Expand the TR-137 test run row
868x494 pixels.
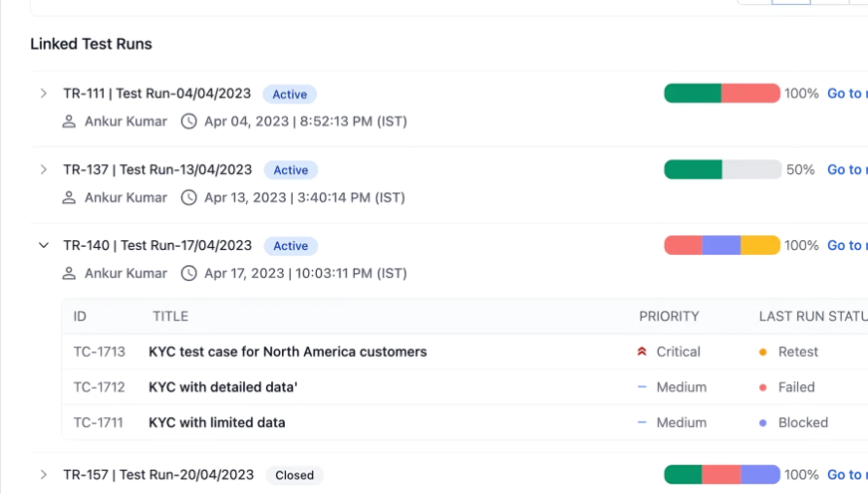[44, 169]
